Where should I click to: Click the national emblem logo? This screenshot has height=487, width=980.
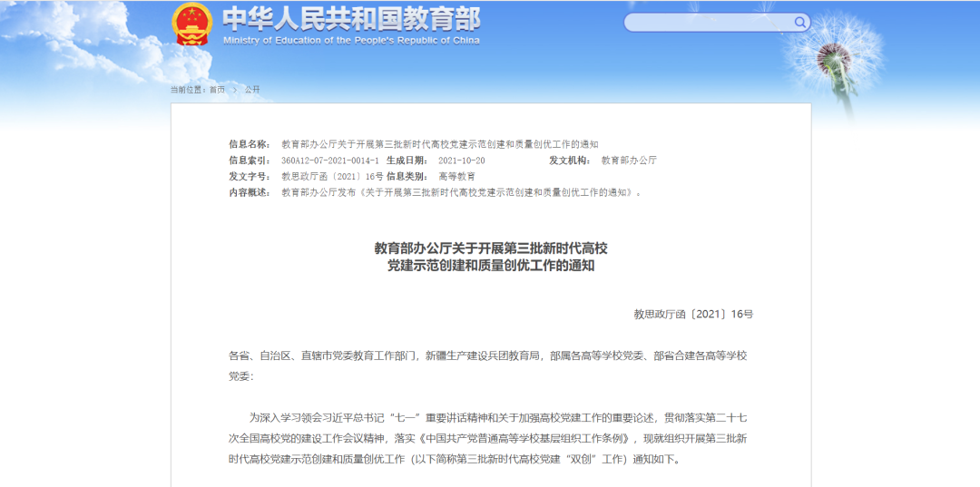point(191,24)
